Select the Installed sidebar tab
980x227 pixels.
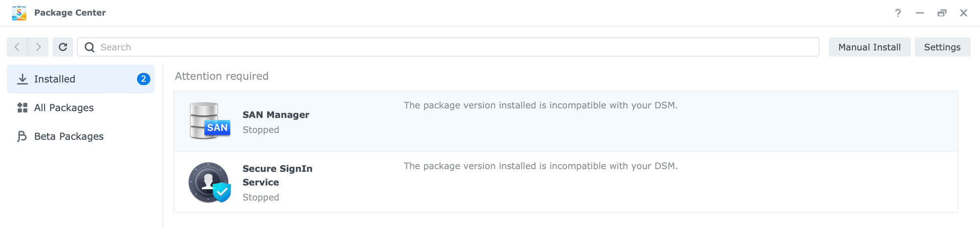pos(80,79)
